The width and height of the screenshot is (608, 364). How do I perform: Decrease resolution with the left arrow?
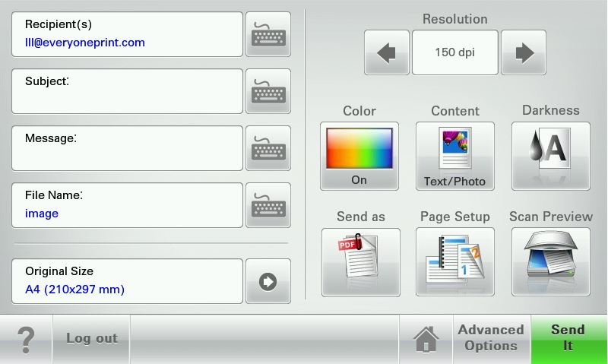[387, 52]
